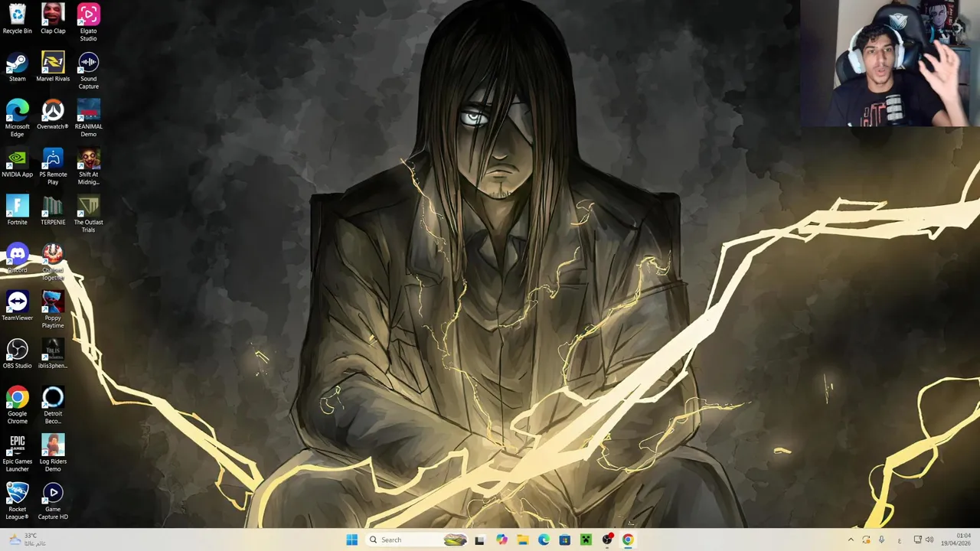The width and height of the screenshot is (980, 551).
Task: Open Copilot from the taskbar
Action: pos(501,540)
